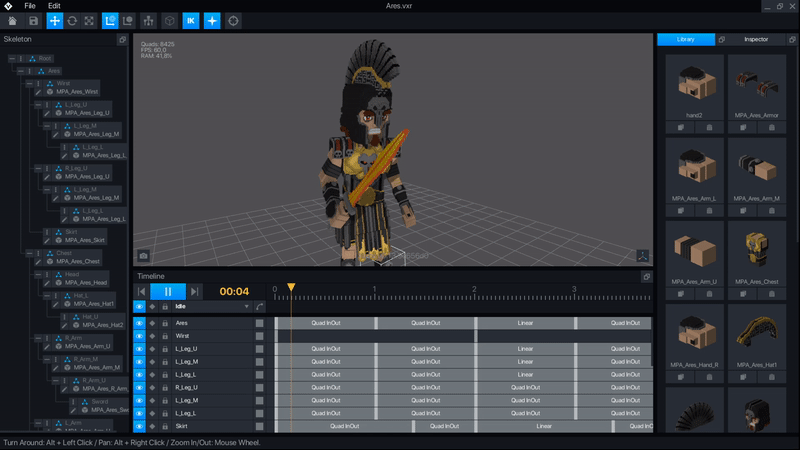Open the curve editor icon beside Idle

[x=260, y=307]
